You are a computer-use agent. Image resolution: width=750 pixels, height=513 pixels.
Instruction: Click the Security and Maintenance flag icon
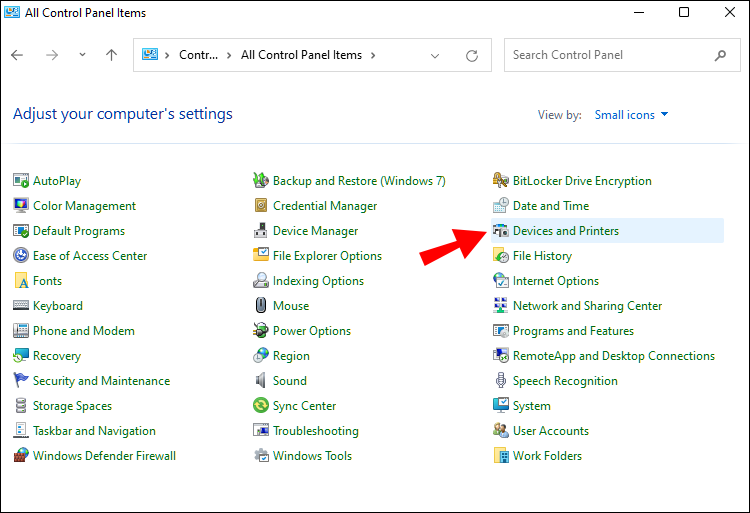pyautogui.click(x=21, y=381)
